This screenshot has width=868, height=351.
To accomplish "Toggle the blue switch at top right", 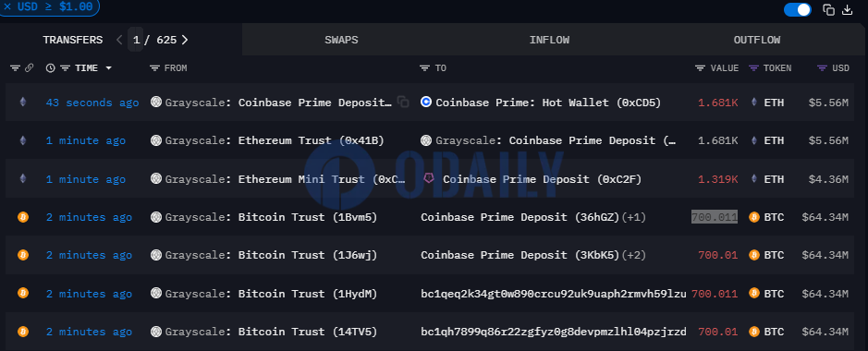I will point(798,9).
